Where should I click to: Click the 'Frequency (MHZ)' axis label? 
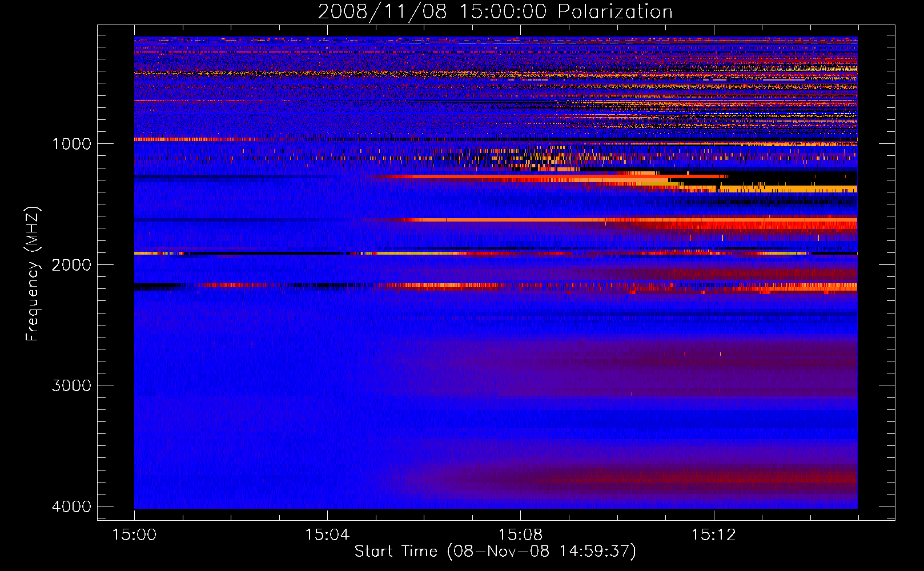[33, 274]
